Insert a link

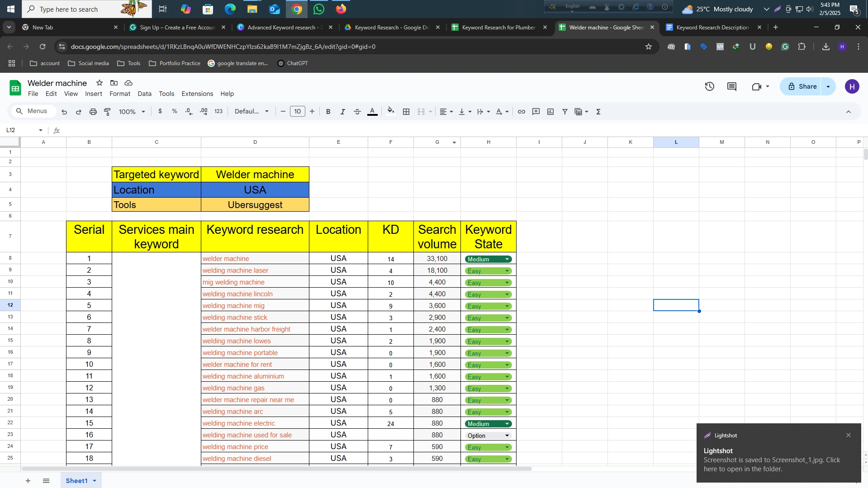coord(522,111)
